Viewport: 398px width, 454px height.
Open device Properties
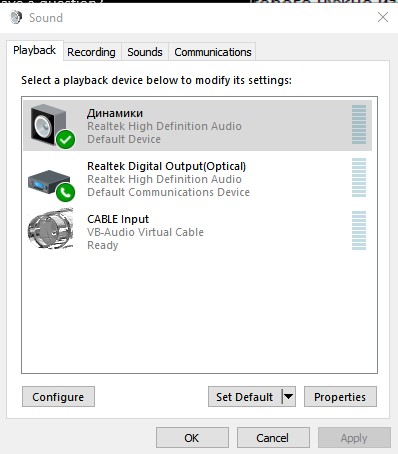point(340,397)
